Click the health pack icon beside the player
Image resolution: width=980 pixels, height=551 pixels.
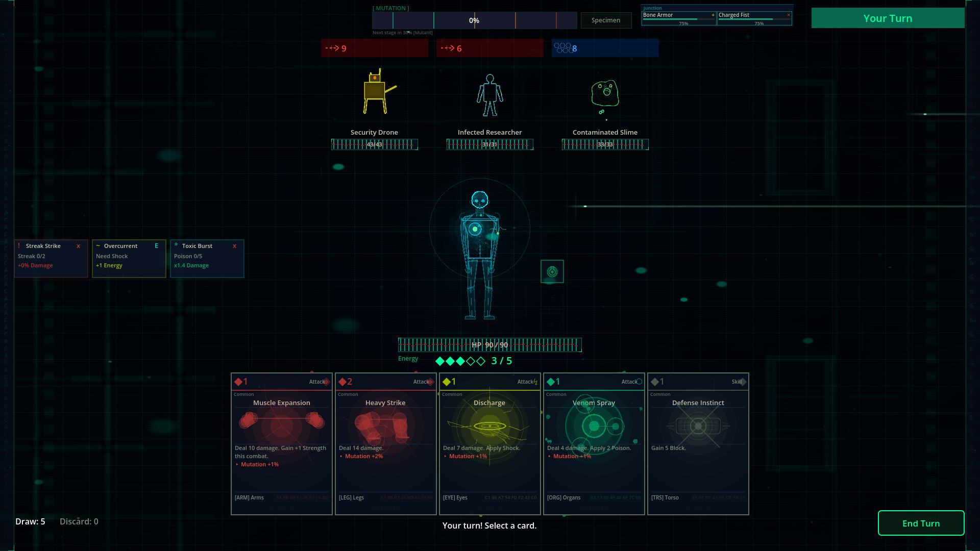coord(552,271)
